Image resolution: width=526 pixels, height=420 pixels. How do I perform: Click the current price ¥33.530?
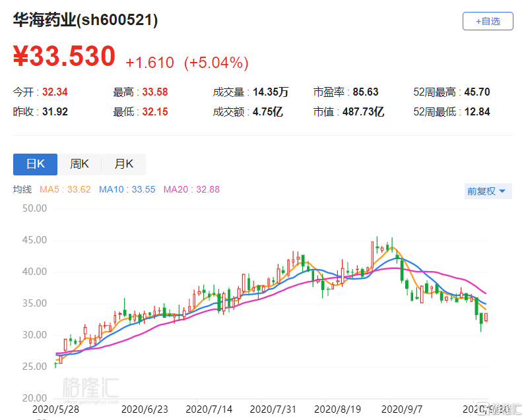[64, 56]
